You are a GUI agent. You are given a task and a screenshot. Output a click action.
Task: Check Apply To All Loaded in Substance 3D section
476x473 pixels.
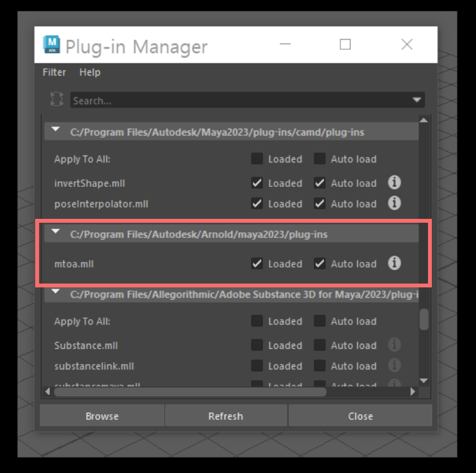257,321
